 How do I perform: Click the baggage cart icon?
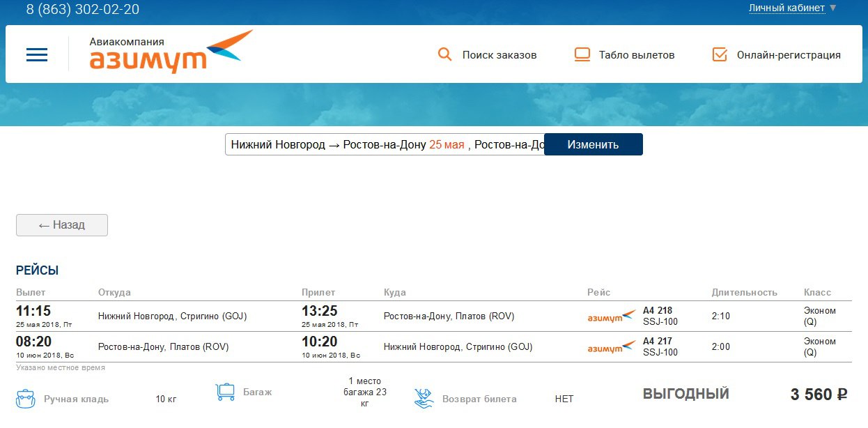[x=225, y=392]
